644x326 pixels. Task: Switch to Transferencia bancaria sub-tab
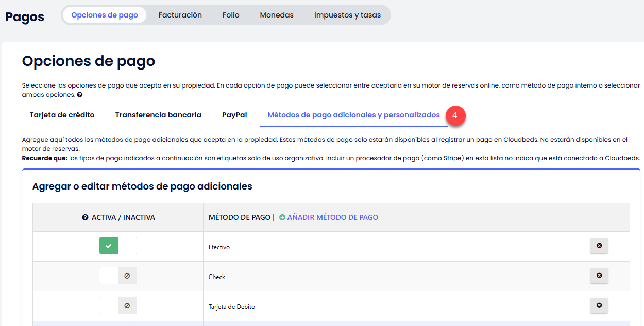pyautogui.click(x=158, y=115)
